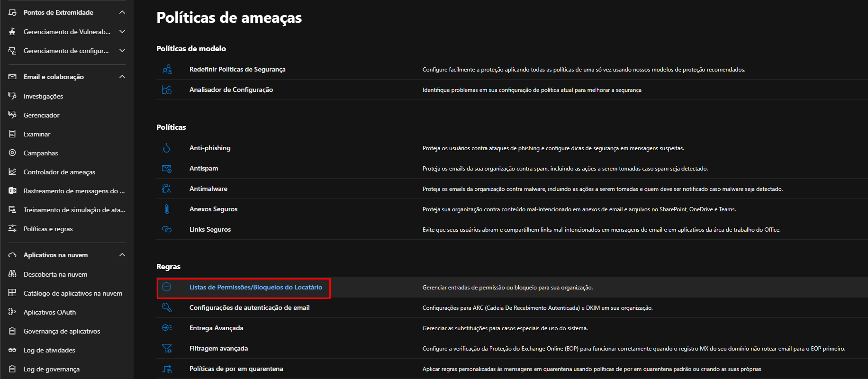Click the Antimalware bug icon
The height and width of the screenshot is (379, 868).
[x=167, y=189]
